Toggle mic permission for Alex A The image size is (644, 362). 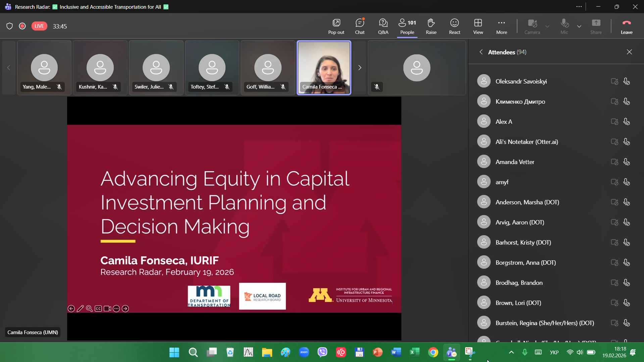[626, 122]
